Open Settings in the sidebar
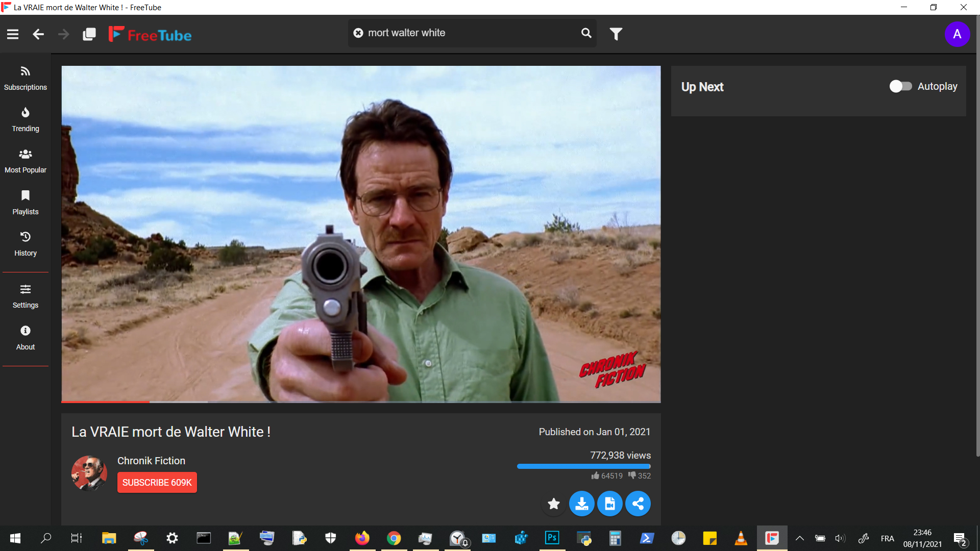Image resolution: width=980 pixels, height=551 pixels. pos(26,296)
